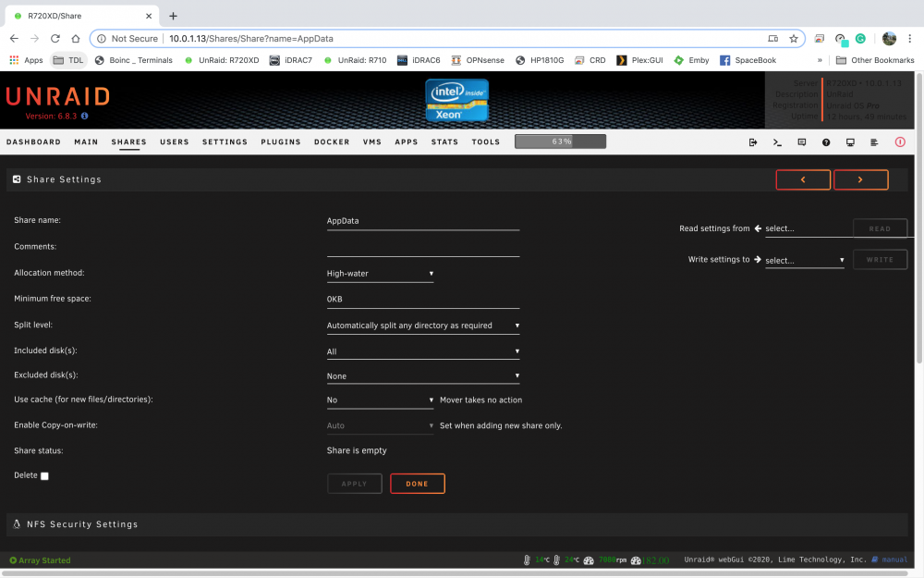Open the VMS tab
The width and height of the screenshot is (924, 578).
(371, 142)
